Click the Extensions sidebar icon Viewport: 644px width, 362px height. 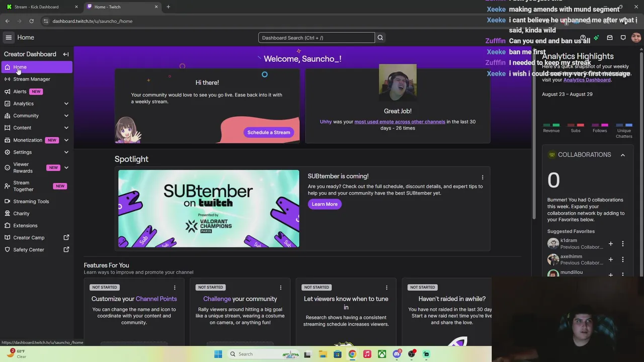pos(7,225)
